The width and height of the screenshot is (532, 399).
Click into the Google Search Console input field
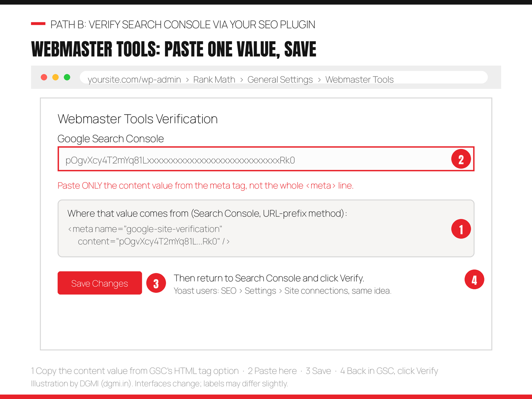point(266,159)
